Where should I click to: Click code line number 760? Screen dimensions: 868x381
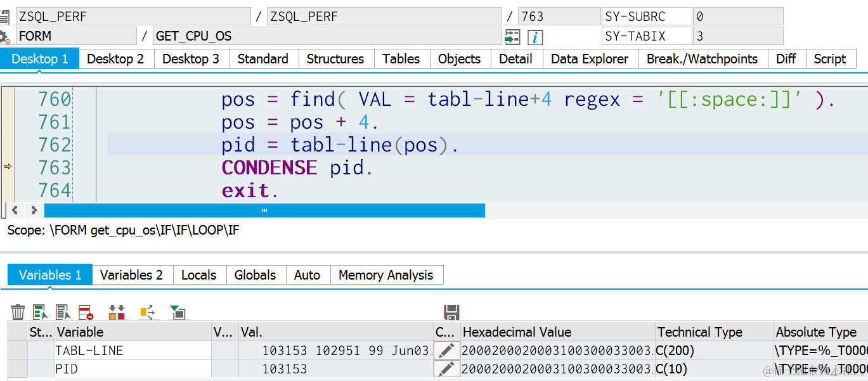point(55,100)
